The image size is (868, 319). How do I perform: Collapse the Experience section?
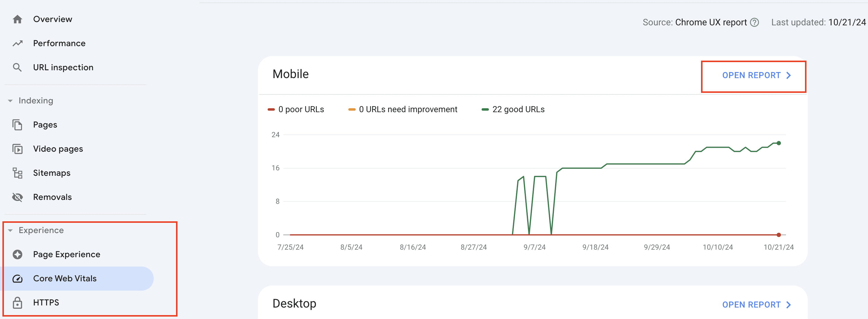(11, 230)
